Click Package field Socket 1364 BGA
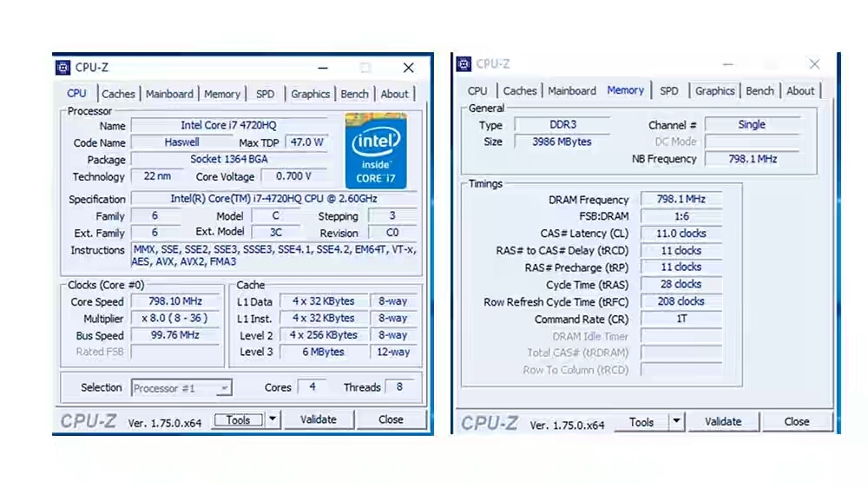 tap(228, 160)
